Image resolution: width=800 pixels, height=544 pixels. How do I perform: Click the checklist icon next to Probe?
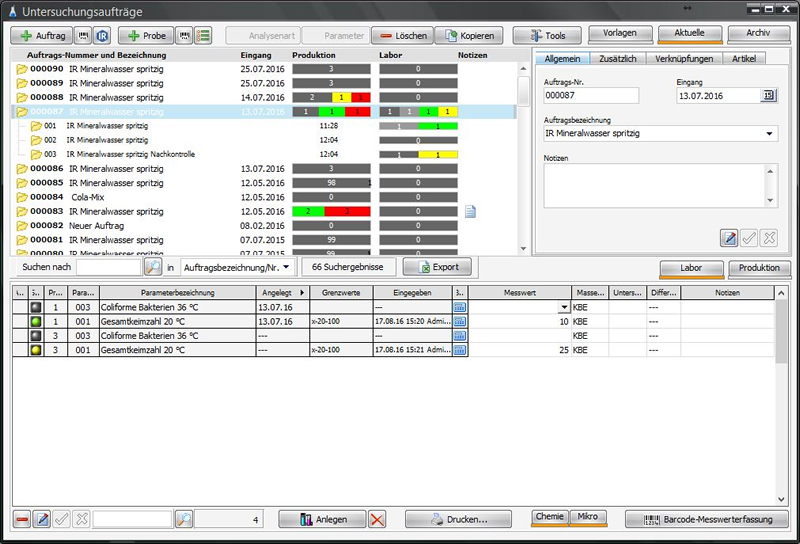click(203, 35)
